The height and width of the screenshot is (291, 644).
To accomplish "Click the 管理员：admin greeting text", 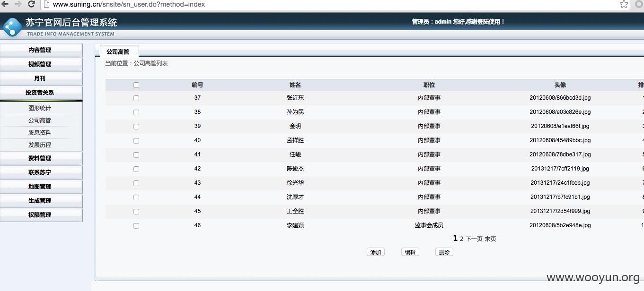I will click(458, 22).
